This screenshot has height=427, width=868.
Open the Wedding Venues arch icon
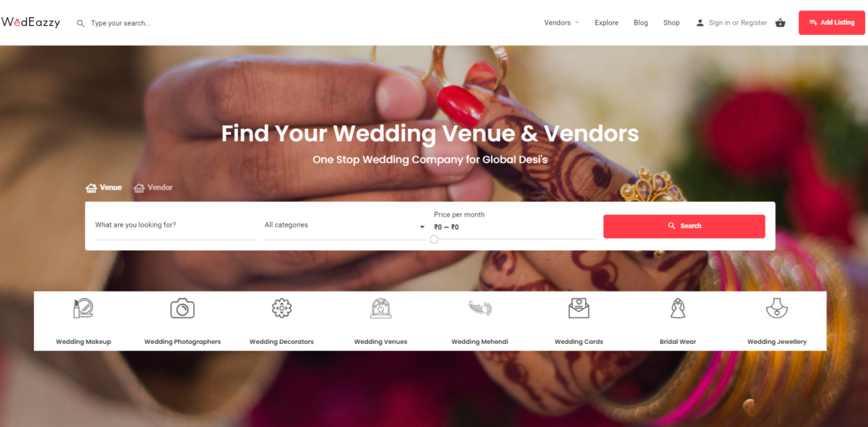coord(381,308)
